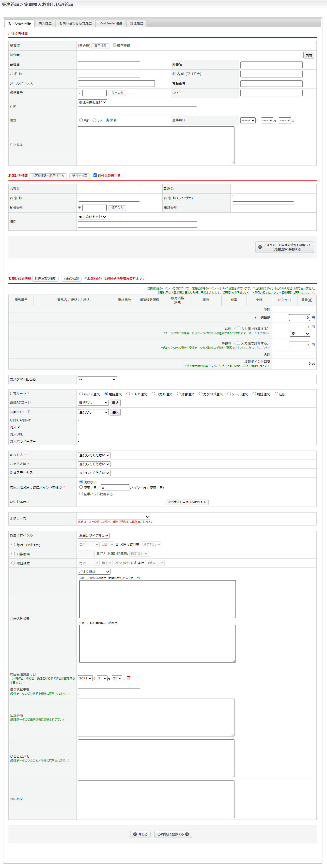This screenshot has height=868, width=327.
Task: Click the 検索 button in 紹介者 row
Action: click(x=309, y=55)
